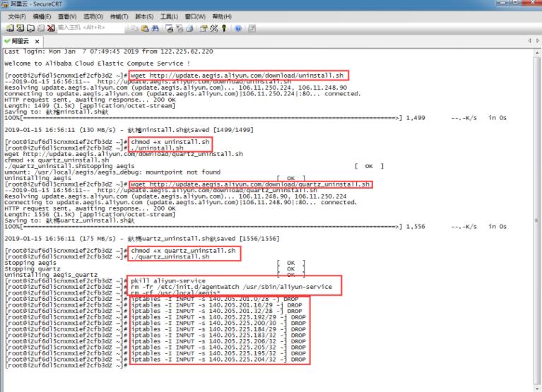
Task: Click 'rm -fr /etc/init.d/agentwatch' command
Action: pyautogui.click(x=231, y=287)
